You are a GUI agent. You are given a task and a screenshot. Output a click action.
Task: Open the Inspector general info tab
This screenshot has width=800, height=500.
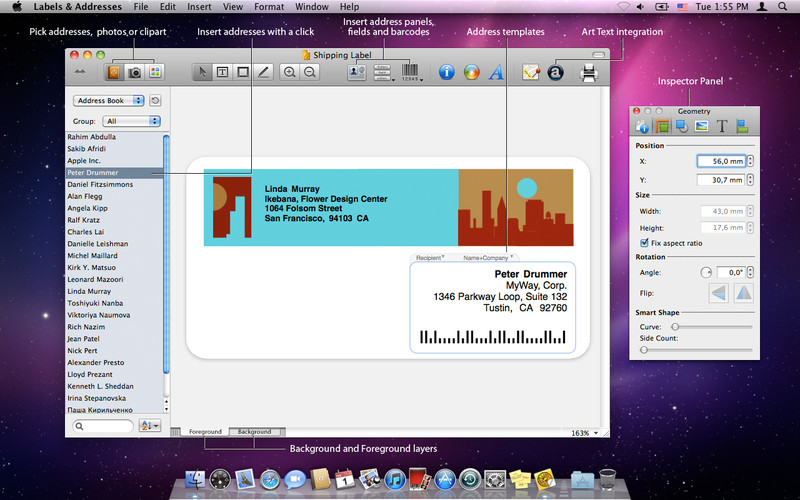642,126
